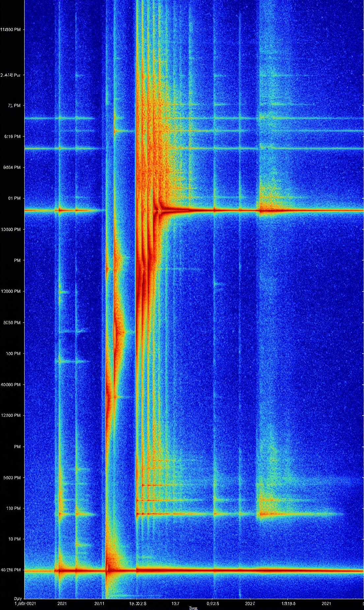The image size is (364, 610).
Task: Click the "6:16 PM" axis label
Action: click(12, 136)
